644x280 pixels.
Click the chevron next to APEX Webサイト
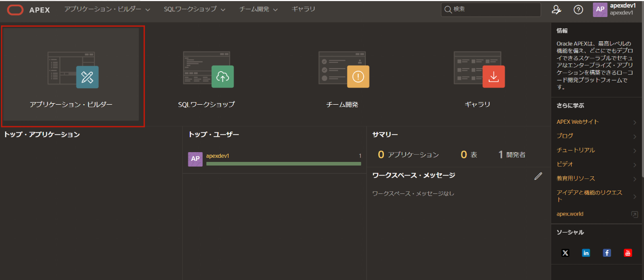635,123
